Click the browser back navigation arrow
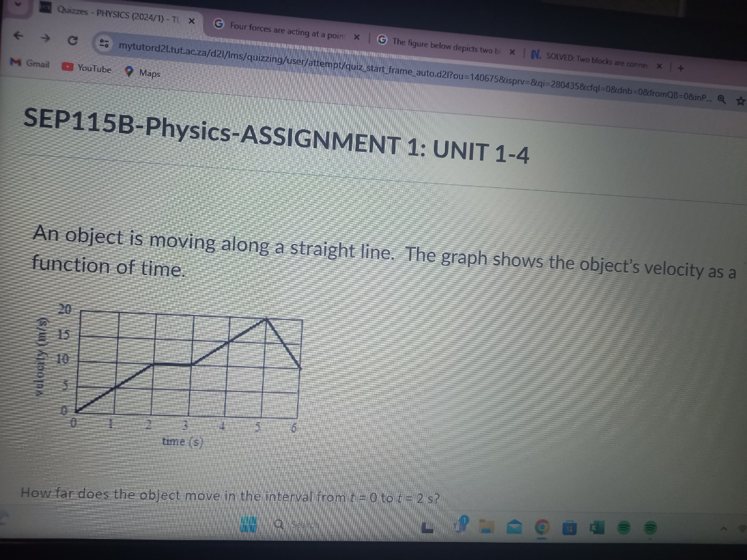The width and height of the screenshot is (747, 560). pyautogui.click(x=17, y=36)
